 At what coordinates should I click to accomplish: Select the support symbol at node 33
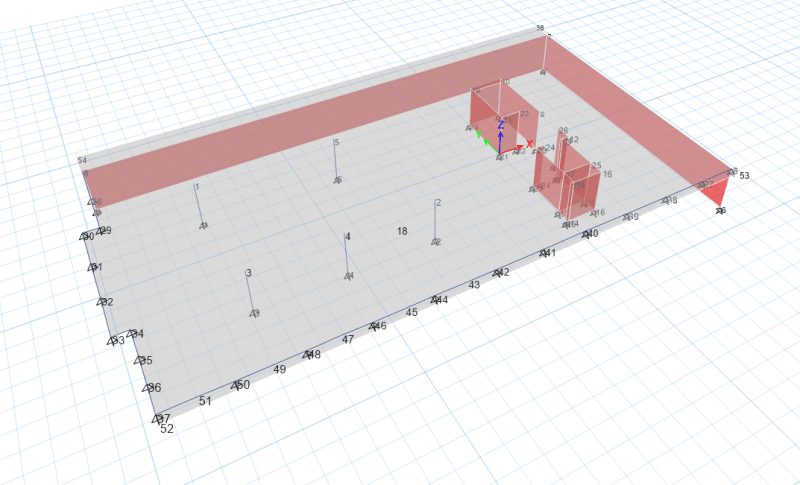point(112,341)
